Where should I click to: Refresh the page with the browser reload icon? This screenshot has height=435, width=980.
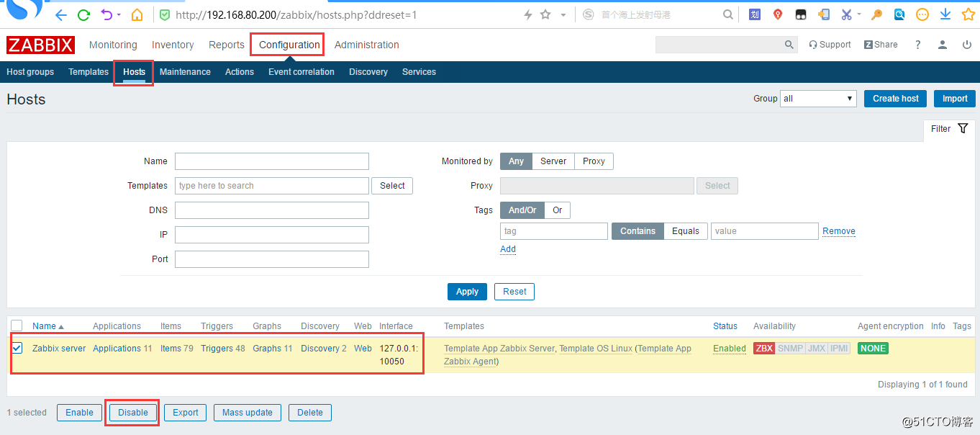(82, 14)
